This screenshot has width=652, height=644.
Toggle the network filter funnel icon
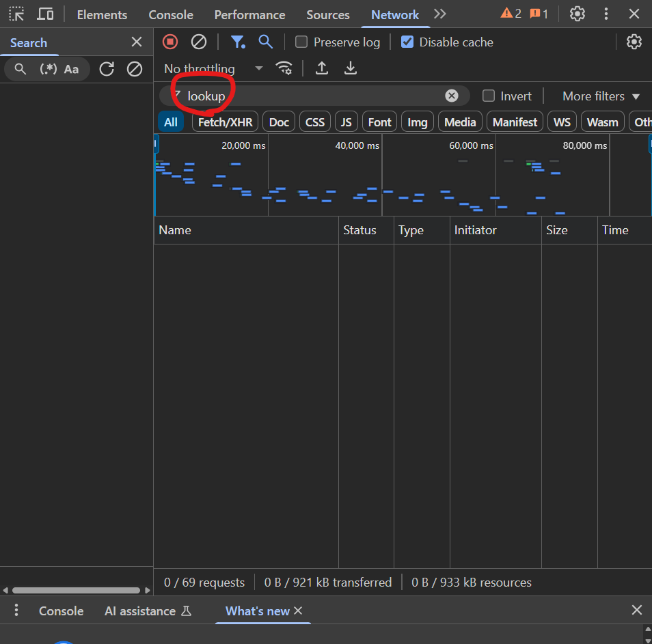click(237, 42)
